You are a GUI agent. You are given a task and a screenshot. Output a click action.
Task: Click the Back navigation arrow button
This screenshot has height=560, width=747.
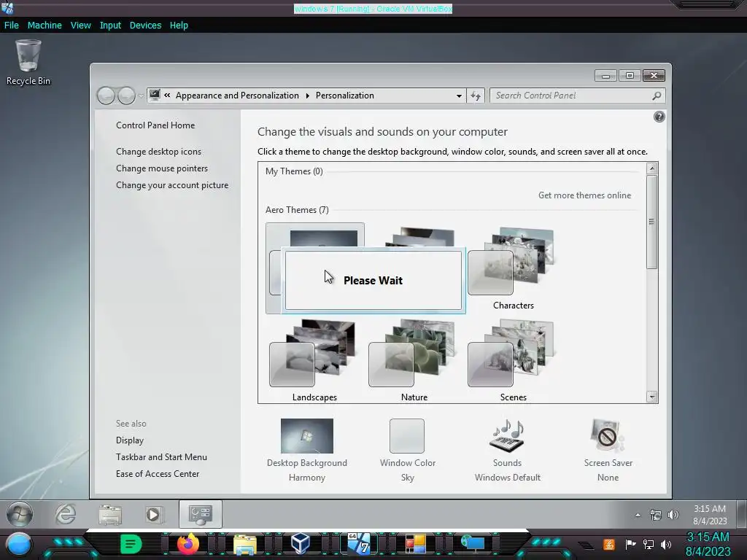pos(106,96)
